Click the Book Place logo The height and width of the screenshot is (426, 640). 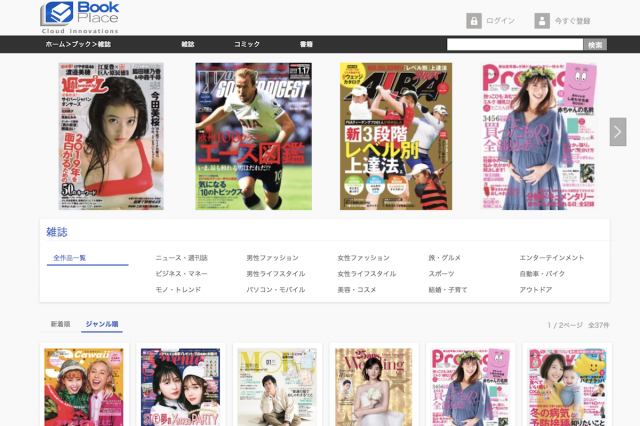click(80, 18)
